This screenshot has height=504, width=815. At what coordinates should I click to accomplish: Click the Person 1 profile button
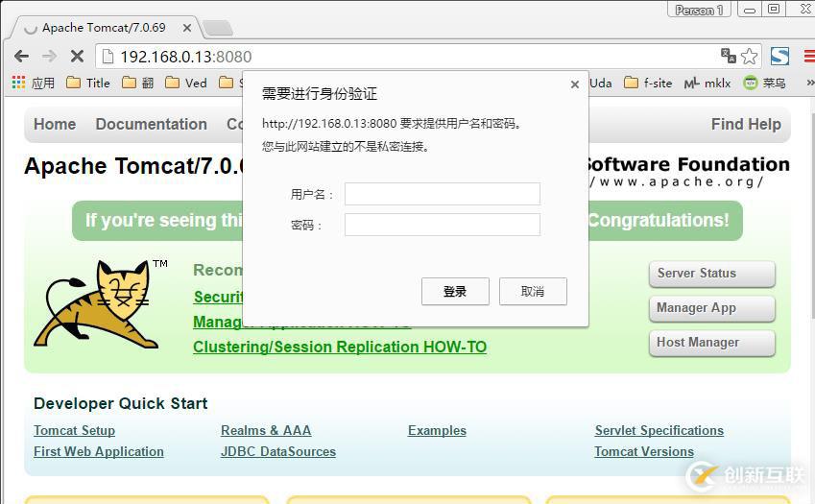[x=699, y=10]
